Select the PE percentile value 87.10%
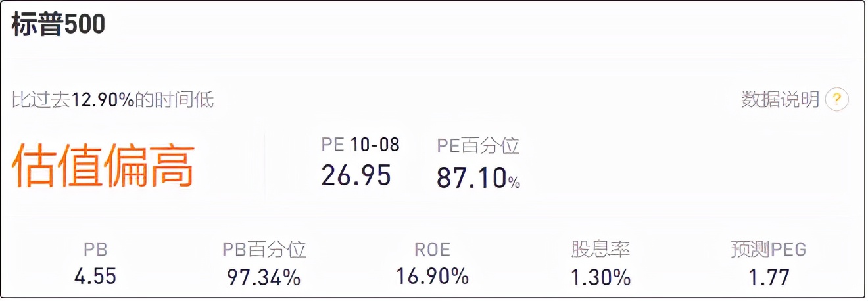The width and height of the screenshot is (868, 301). click(478, 178)
